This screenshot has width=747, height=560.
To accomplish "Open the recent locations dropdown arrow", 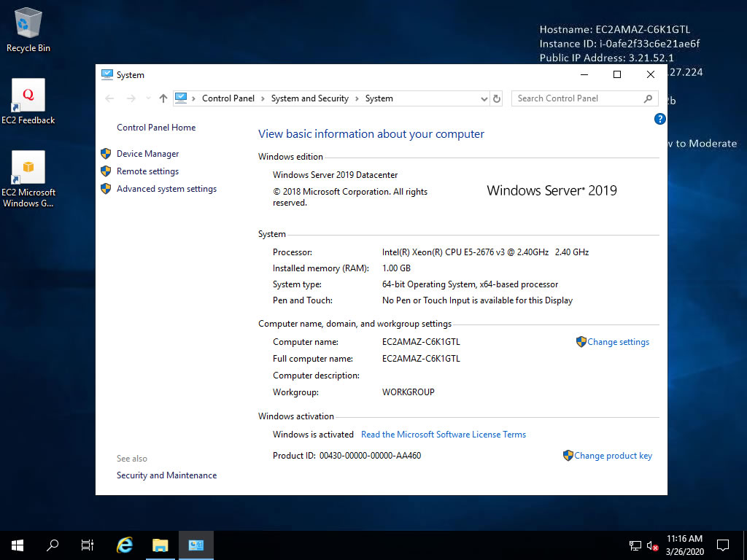I will click(x=148, y=98).
